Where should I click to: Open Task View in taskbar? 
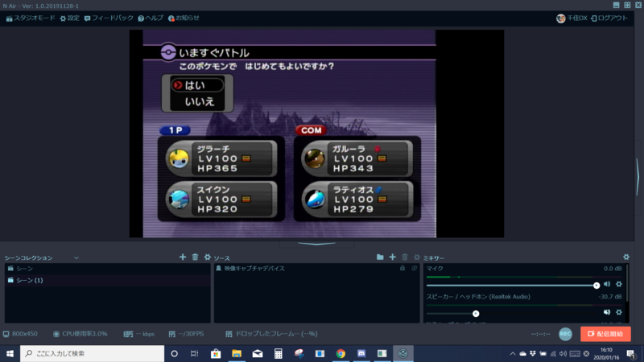(195, 353)
